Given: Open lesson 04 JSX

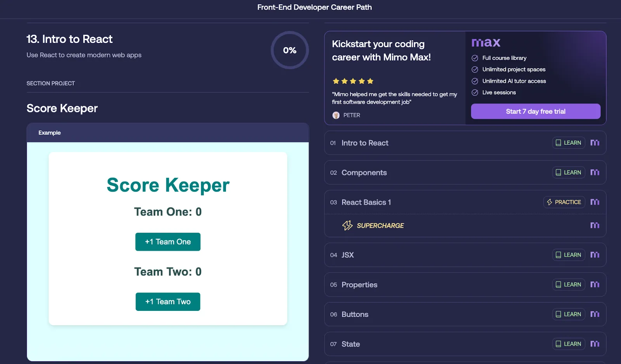Looking at the screenshot, I should coord(465,255).
